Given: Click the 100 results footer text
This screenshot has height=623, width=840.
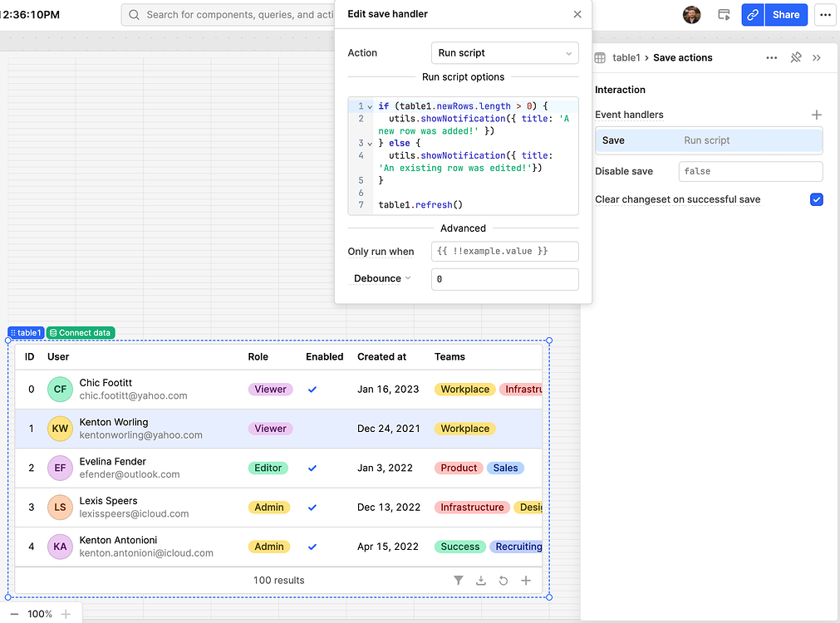Looking at the screenshot, I should click(278, 580).
